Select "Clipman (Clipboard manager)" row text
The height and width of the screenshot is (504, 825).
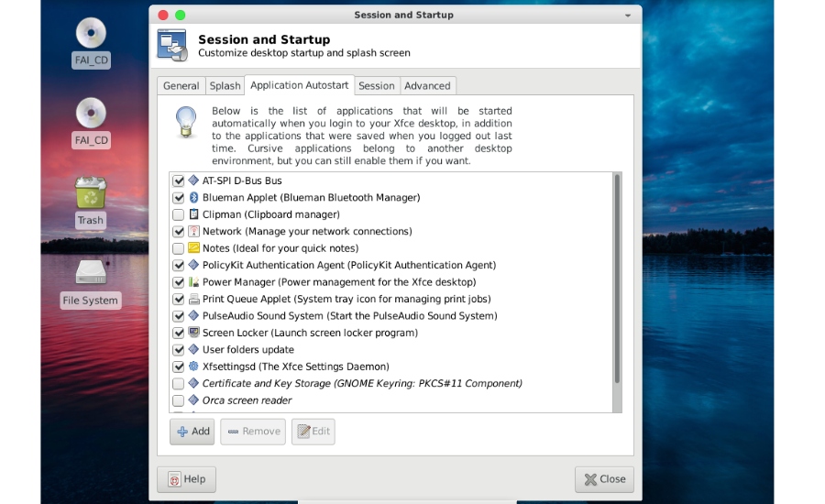pos(271,214)
